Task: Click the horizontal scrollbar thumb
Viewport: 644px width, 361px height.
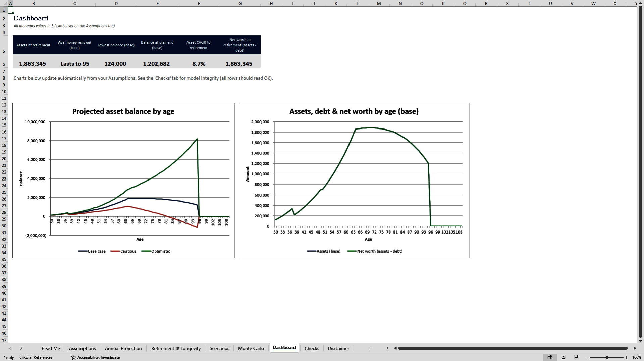Action: [513, 348]
